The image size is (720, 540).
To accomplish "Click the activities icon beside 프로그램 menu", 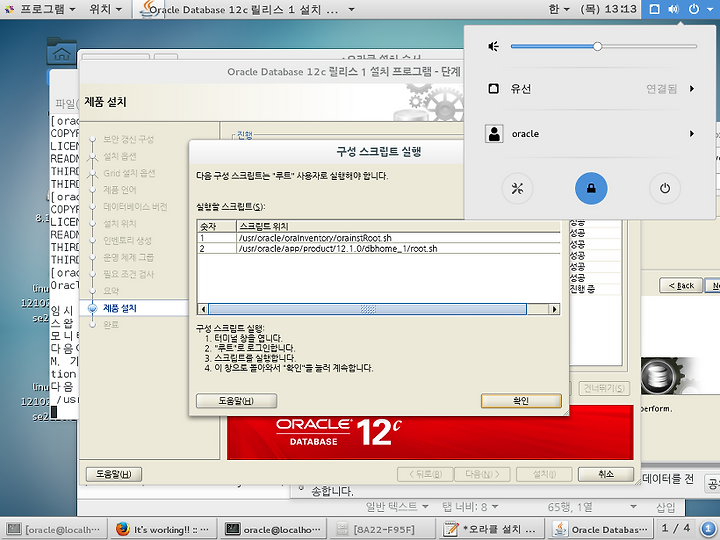I will [x=9, y=9].
